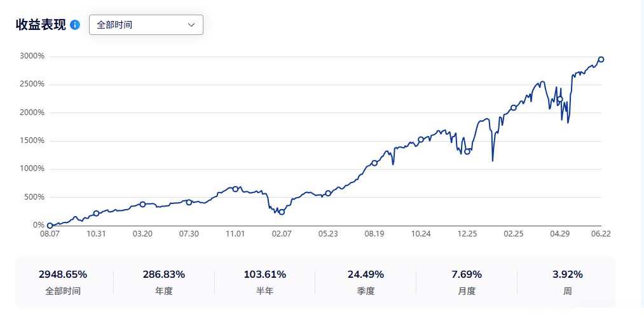Pick the 周 3.92% stat
Image resolution: width=644 pixels, height=314 pixels.
[x=568, y=282]
